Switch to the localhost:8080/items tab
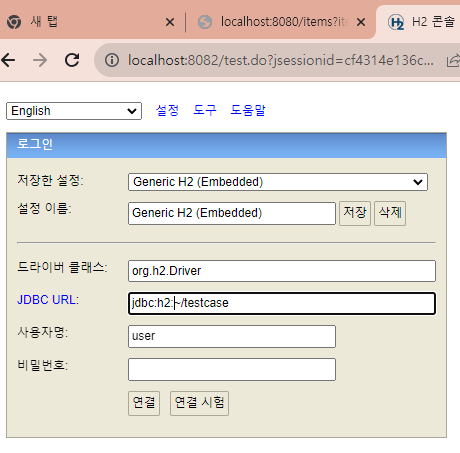Image resolution: width=460 pixels, height=453 pixels. coord(281,22)
